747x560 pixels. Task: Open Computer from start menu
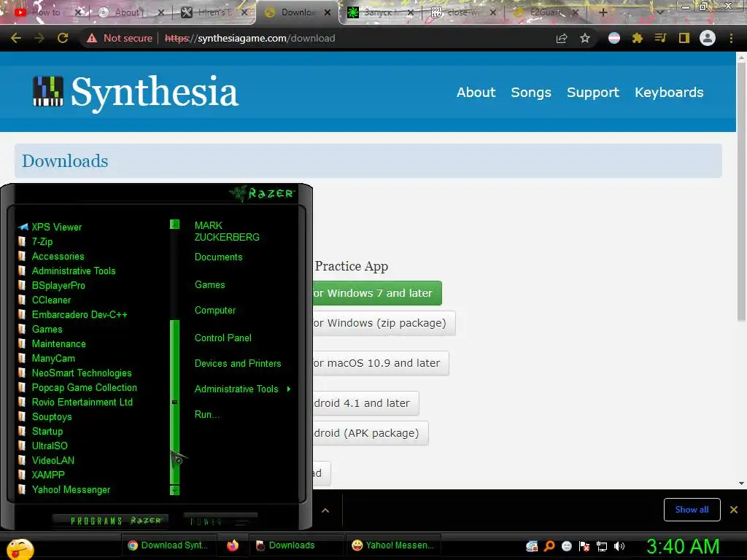click(215, 311)
